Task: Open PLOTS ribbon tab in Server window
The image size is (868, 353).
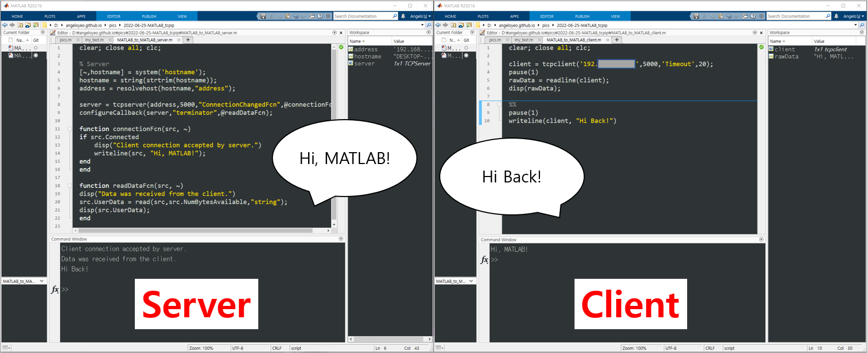Action: (50, 16)
